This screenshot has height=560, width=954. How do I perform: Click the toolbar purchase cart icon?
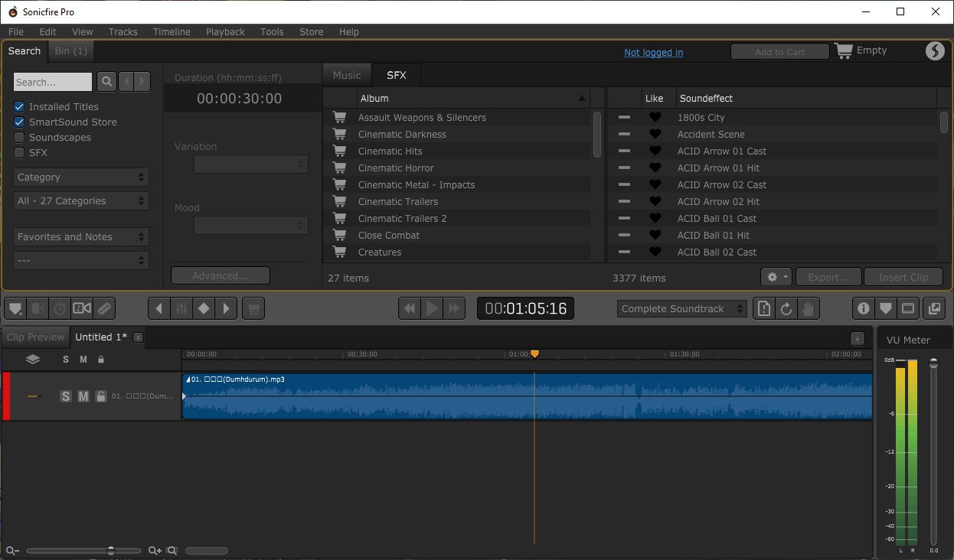253,308
